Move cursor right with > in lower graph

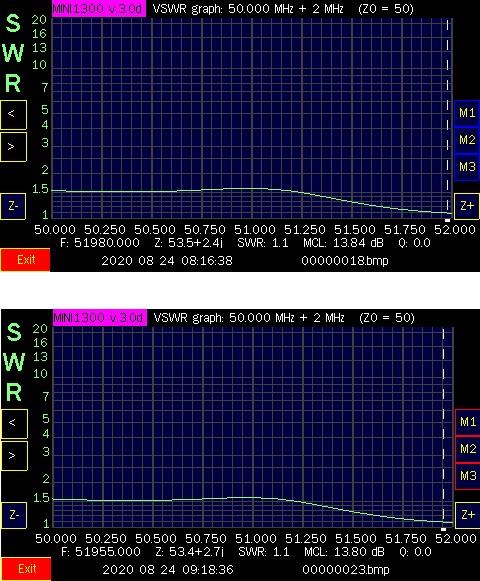coord(14,456)
